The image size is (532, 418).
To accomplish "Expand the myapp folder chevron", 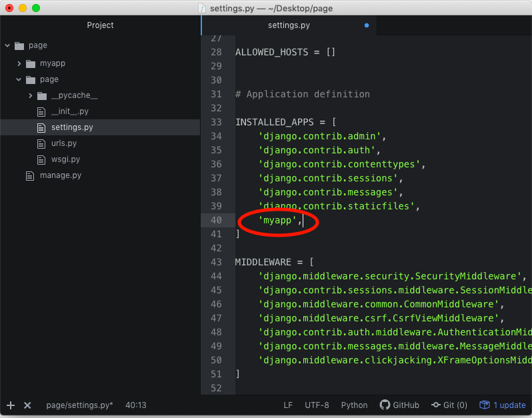I will (19, 63).
